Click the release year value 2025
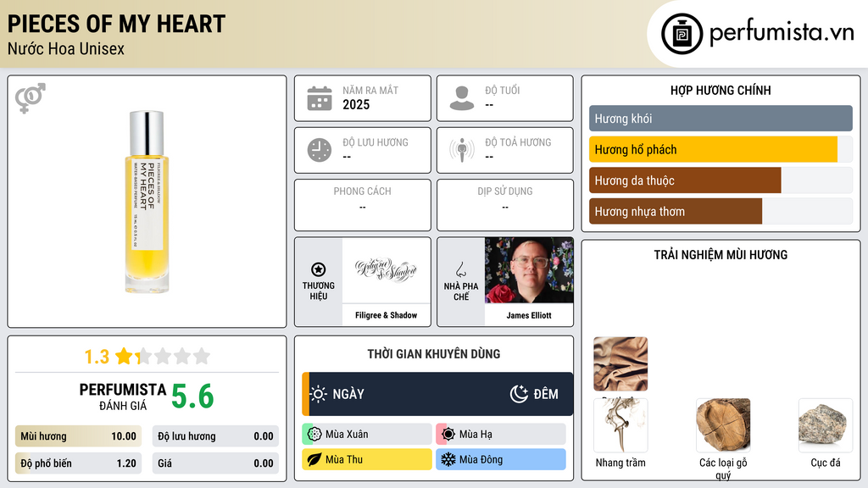This screenshot has height=488, width=868. [x=356, y=104]
